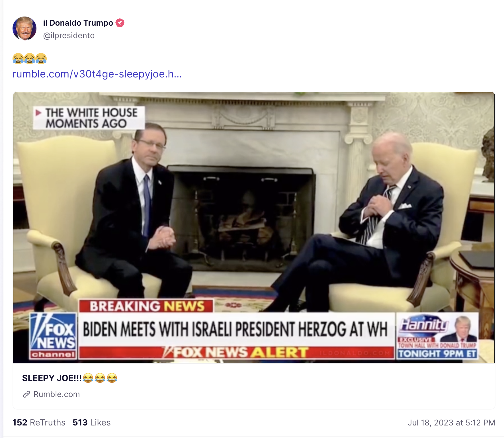Click the Fox News Alert bar
The width and height of the screenshot is (504, 438).
237,353
